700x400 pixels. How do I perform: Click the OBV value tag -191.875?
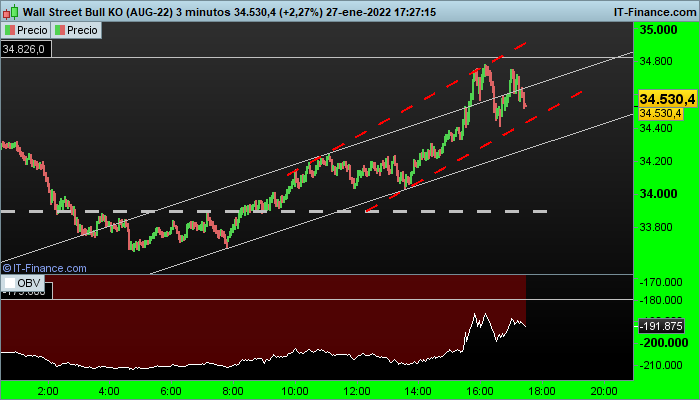662,326
